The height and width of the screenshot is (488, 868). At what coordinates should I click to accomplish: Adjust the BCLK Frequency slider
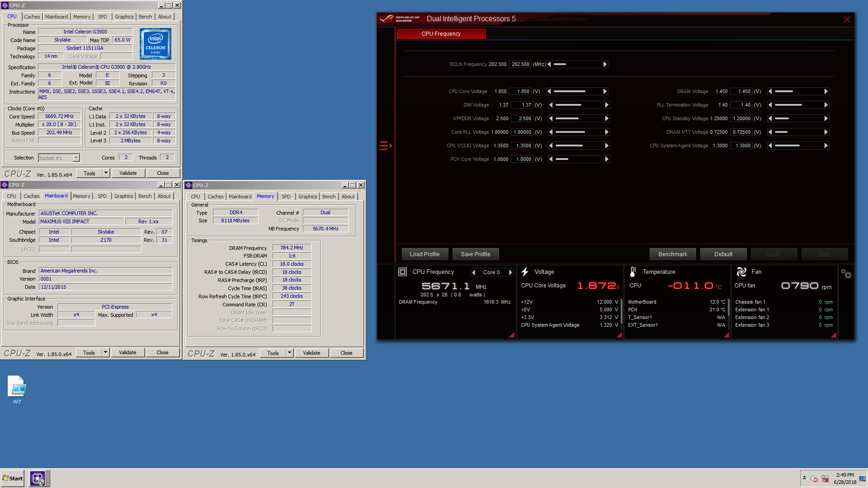point(577,64)
